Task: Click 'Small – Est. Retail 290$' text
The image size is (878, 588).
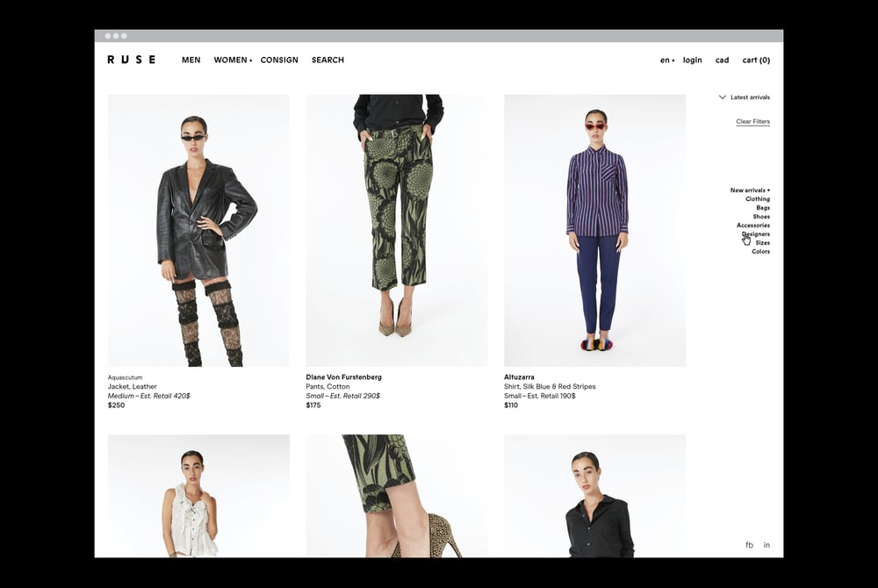Action: [342, 396]
